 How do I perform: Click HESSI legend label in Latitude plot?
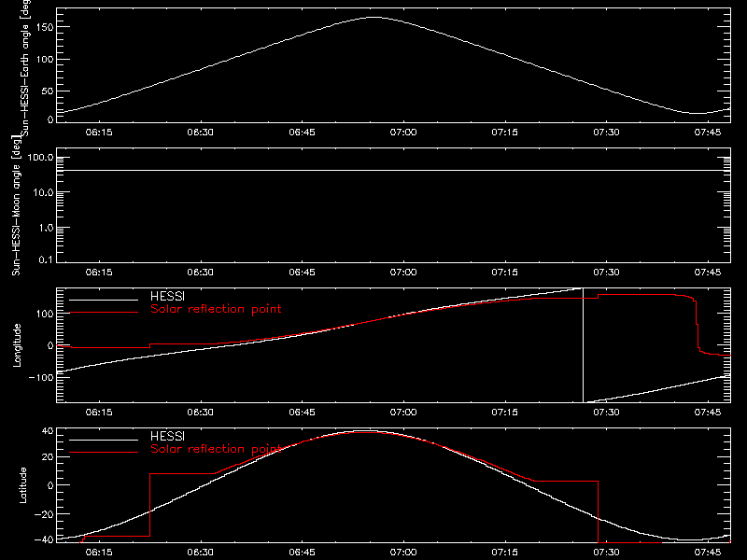coord(167,436)
